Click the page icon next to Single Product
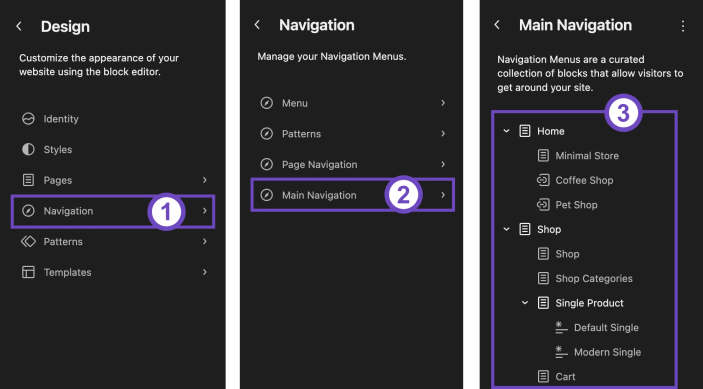The image size is (703, 389). point(543,303)
